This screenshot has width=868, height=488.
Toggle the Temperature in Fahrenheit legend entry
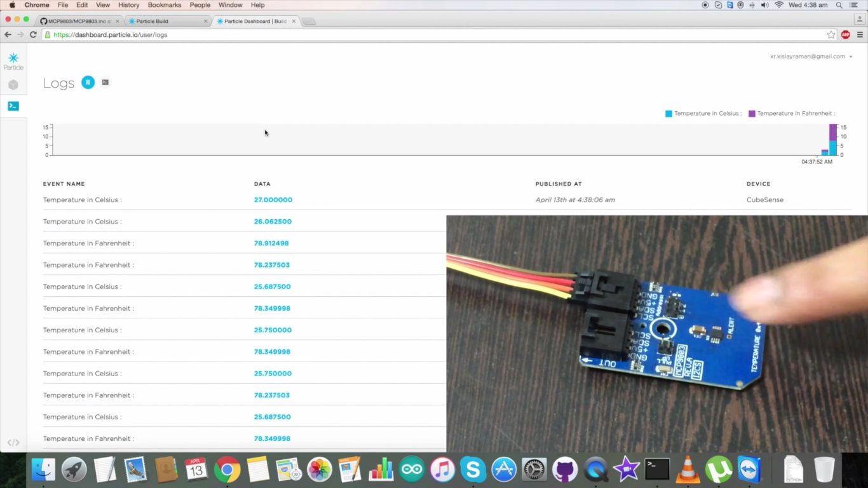(790, 113)
